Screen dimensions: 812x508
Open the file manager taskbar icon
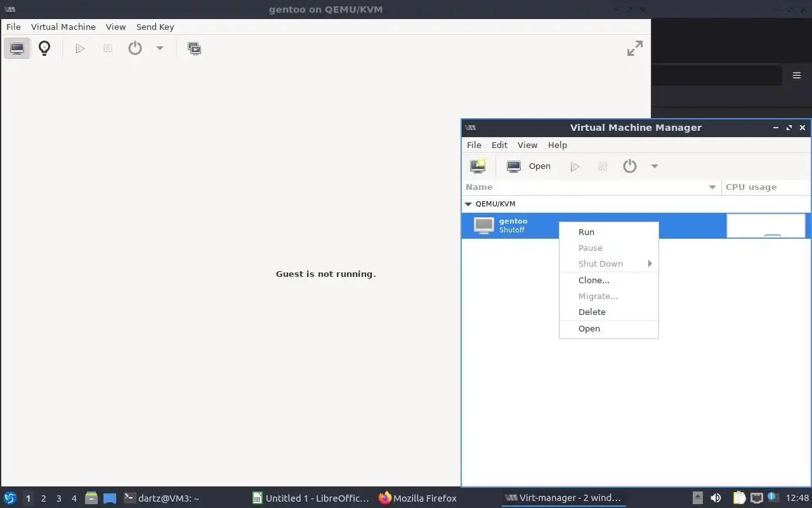pyautogui.click(x=91, y=498)
